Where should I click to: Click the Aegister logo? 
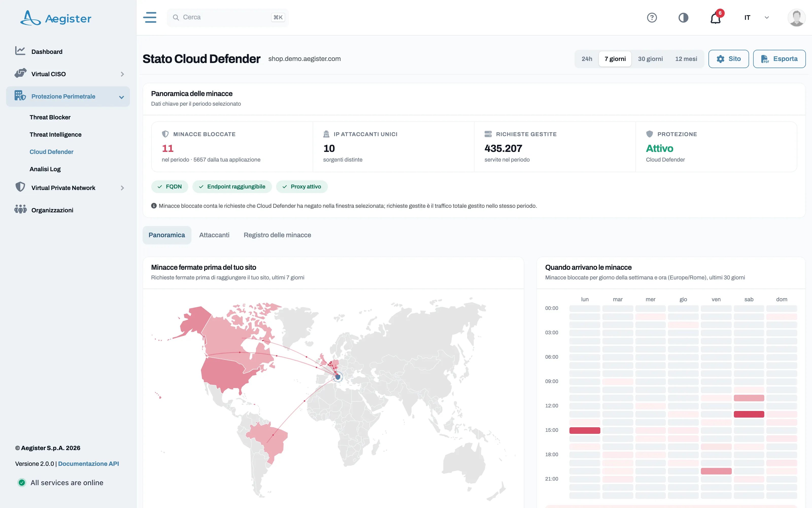[x=56, y=18]
